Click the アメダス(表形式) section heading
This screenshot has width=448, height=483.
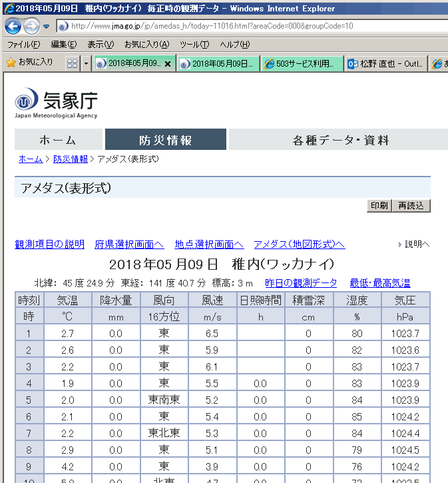coord(66,188)
